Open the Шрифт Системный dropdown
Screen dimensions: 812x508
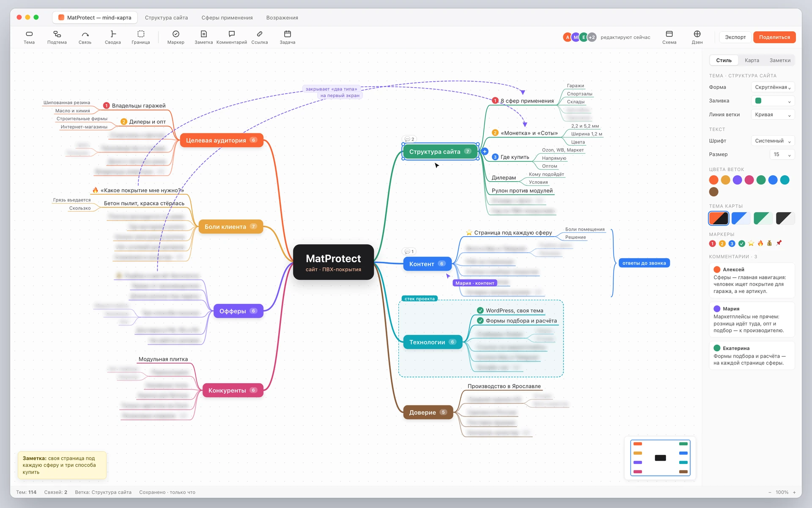coord(773,141)
